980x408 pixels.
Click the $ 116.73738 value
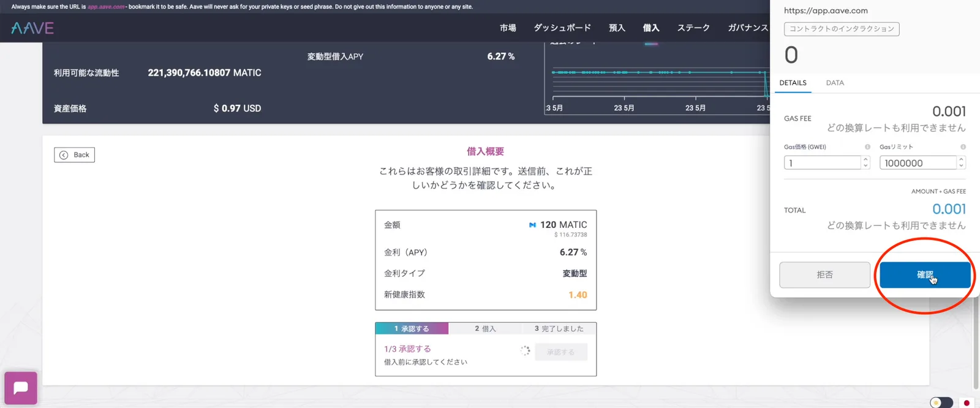coord(571,235)
